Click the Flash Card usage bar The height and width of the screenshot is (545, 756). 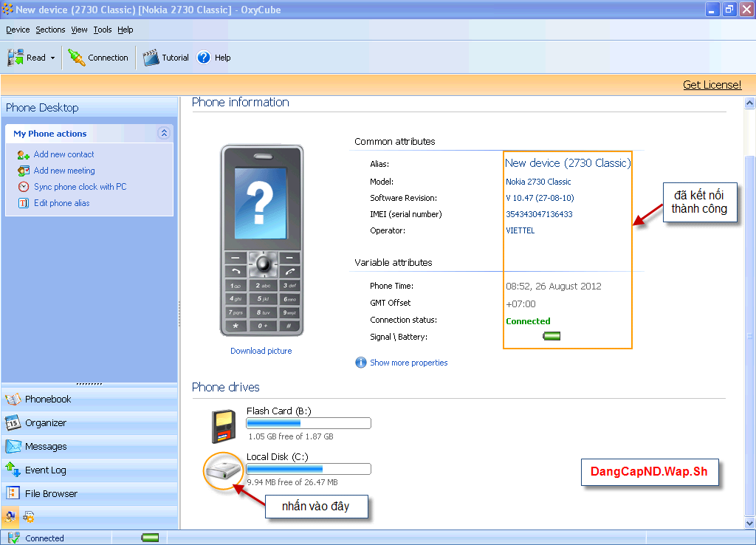pyautogui.click(x=309, y=423)
